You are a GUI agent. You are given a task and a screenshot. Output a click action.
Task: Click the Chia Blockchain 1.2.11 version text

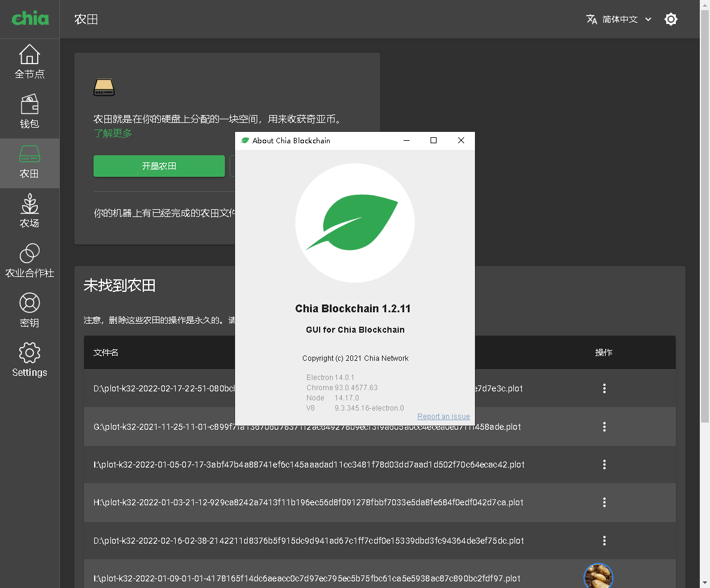353,309
